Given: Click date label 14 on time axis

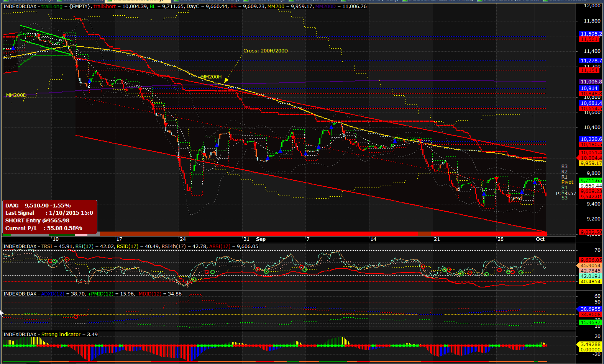Looking at the screenshot, I should pyautogui.click(x=373, y=239).
